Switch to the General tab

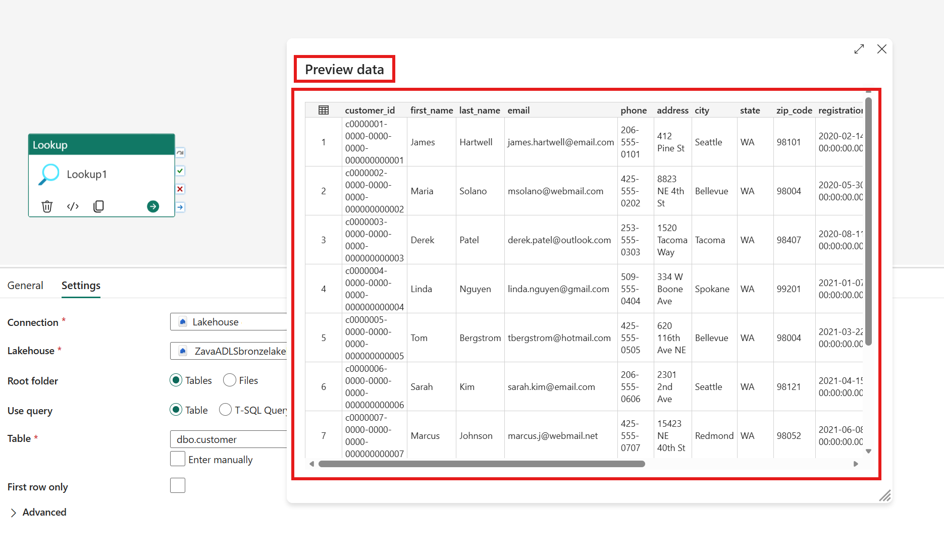(25, 285)
